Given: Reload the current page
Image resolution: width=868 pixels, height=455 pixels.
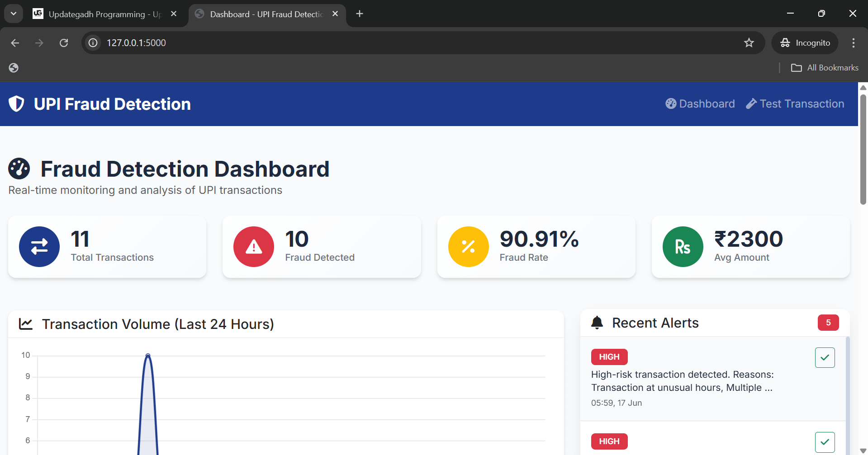Looking at the screenshot, I should (64, 43).
